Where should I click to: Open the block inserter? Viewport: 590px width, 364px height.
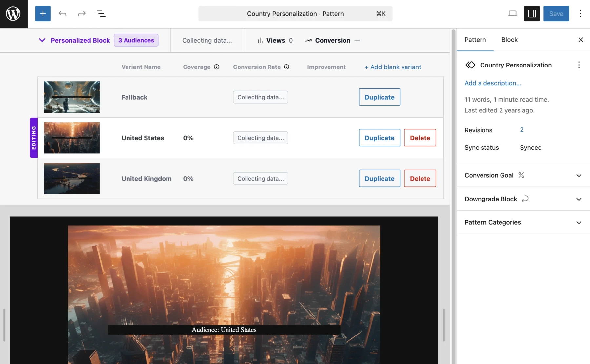click(x=43, y=13)
